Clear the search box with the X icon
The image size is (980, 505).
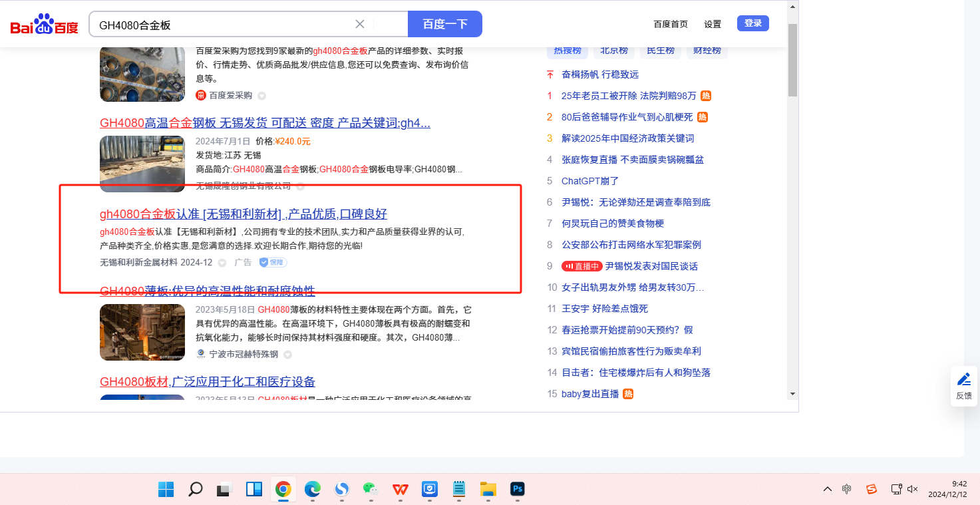click(360, 25)
